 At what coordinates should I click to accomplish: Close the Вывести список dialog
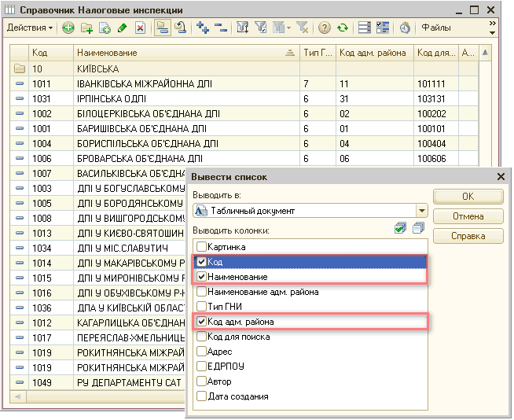click(x=501, y=177)
